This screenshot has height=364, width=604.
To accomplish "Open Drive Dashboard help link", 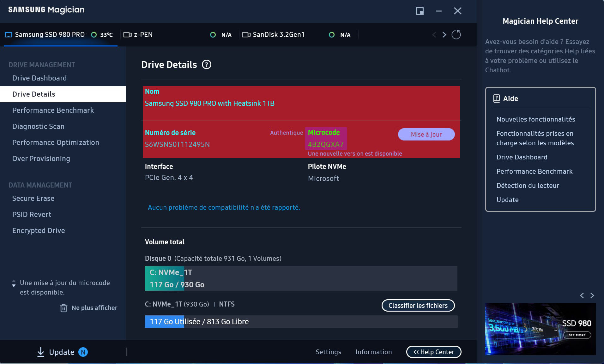I will point(522,157).
